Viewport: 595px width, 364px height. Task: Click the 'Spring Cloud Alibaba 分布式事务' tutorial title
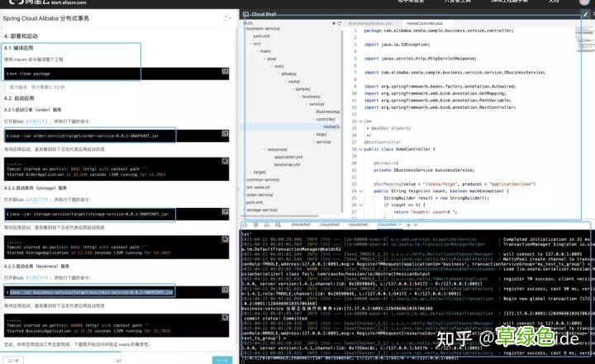pos(46,18)
